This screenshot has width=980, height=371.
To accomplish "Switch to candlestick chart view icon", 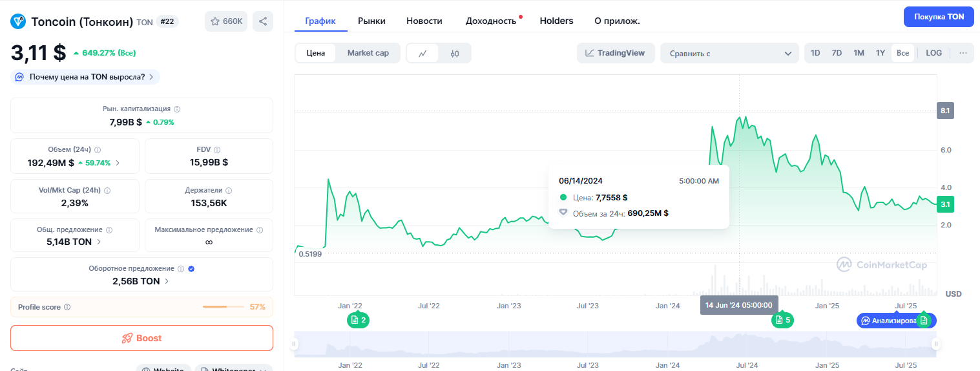I will point(455,54).
